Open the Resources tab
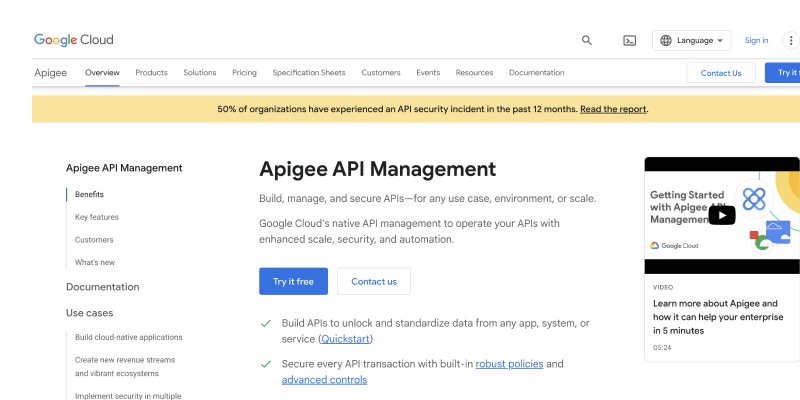The height and width of the screenshot is (400, 800). [474, 72]
